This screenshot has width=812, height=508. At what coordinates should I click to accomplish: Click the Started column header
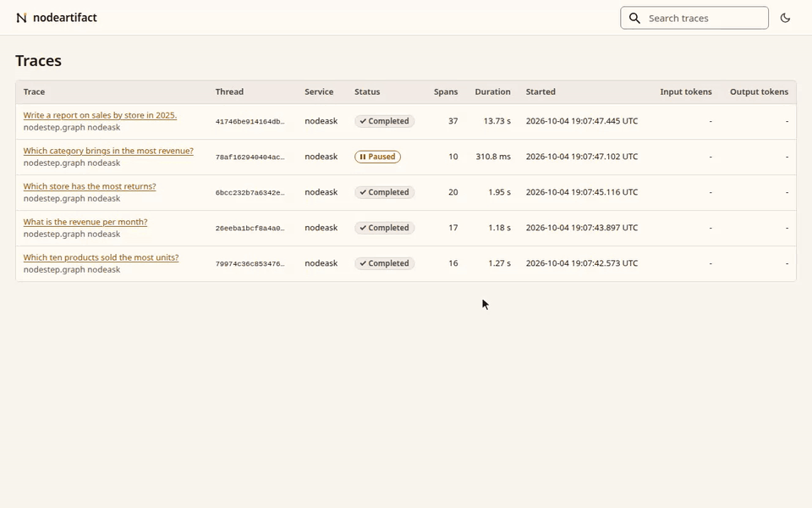click(540, 91)
